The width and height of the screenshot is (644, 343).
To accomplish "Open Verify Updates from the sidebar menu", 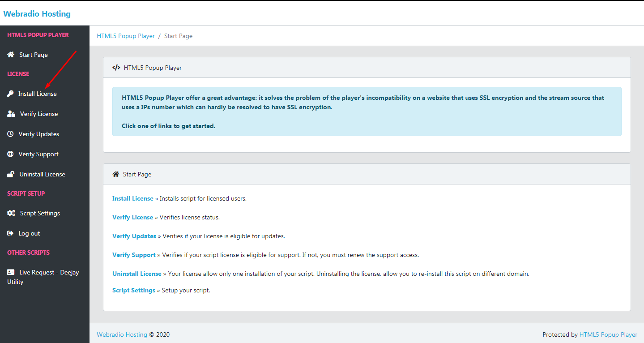I will [x=38, y=134].
